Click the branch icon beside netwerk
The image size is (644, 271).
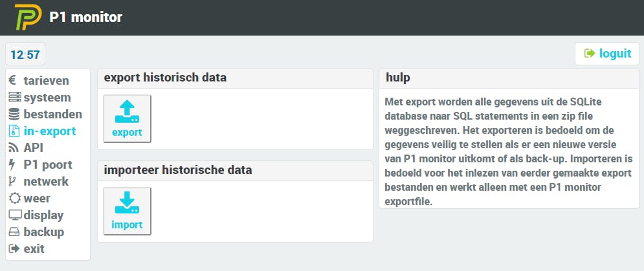point(13,182)
